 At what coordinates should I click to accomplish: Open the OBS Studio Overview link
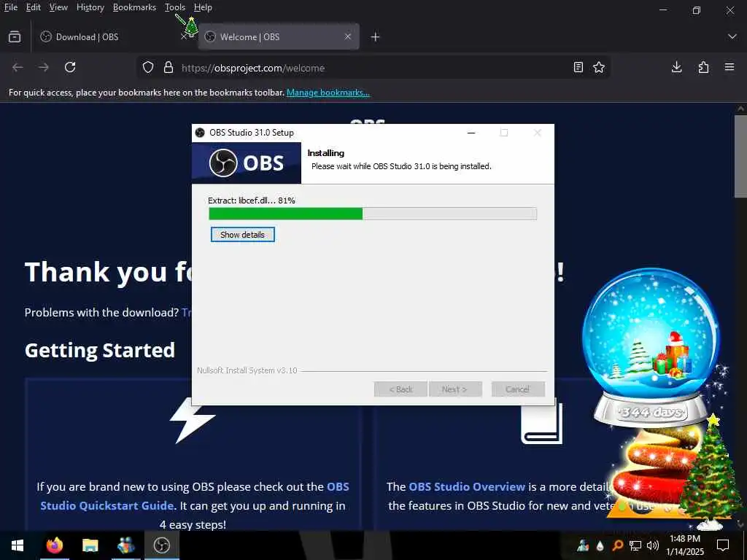[x=467, y=486]
